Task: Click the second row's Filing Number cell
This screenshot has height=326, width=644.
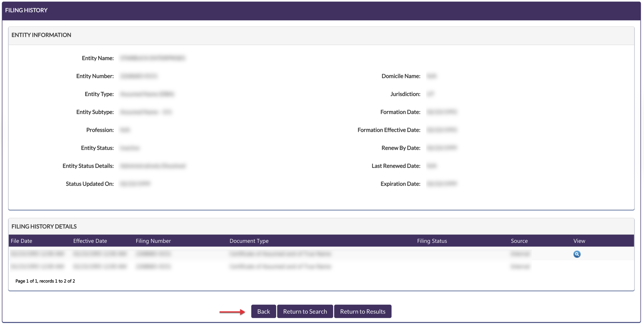Action: [153, 266]
